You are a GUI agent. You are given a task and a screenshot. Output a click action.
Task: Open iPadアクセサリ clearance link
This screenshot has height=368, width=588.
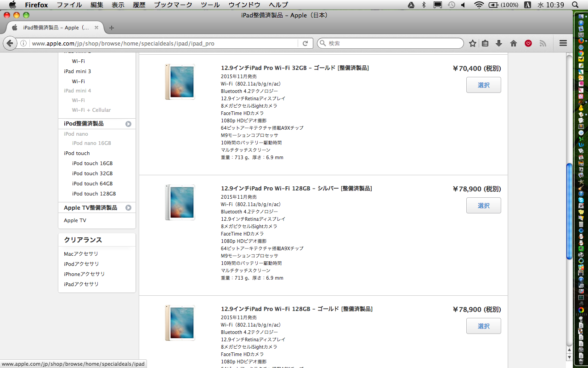point(81,284)
